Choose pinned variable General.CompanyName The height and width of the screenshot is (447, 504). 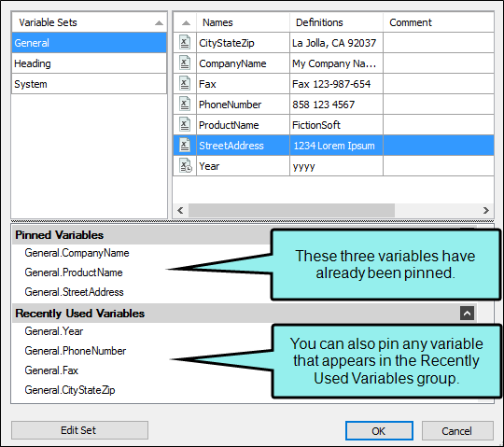[x=77, y=253]
